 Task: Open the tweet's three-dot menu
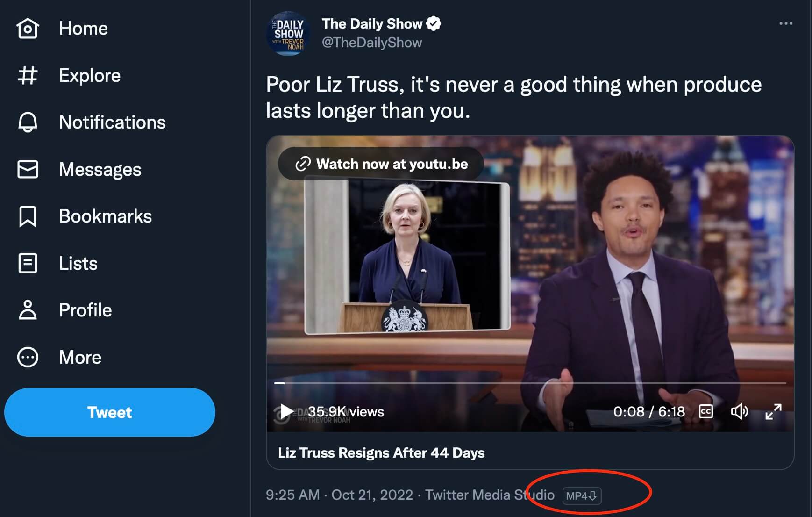786,22
